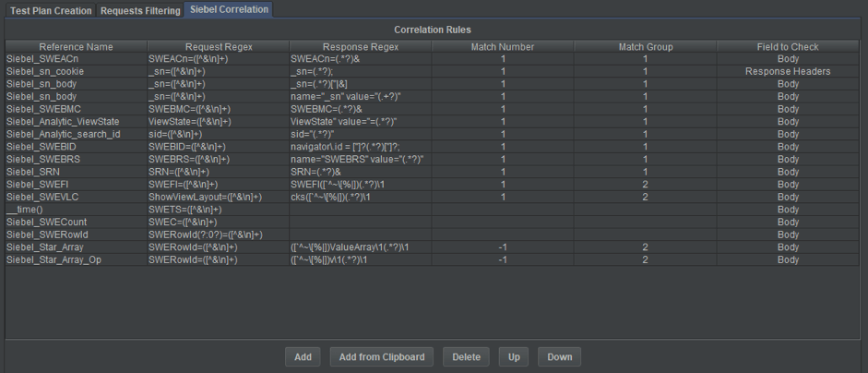Viewport: 868px width, 373px height.
Task: Click Match Number -1 in Siebel_Star_Array row
Action: (503, 247)
